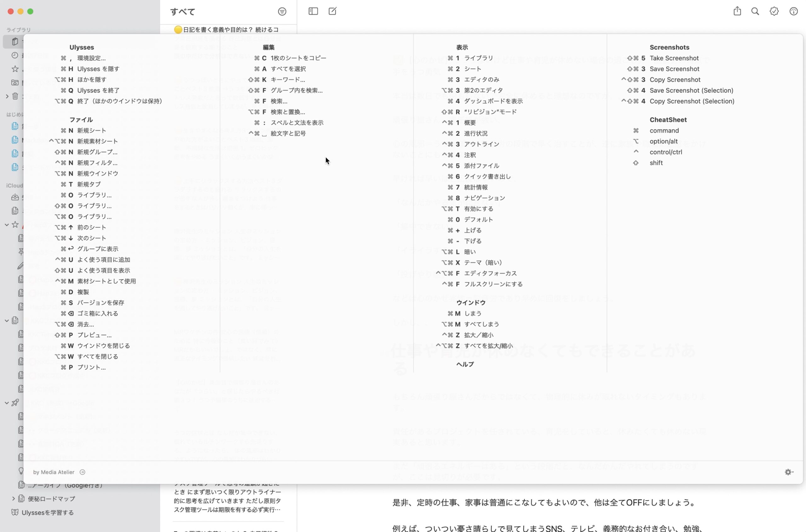The image size is (806, 532).
Task: Click the すべて sheet list title
Action: click(183, 12)
